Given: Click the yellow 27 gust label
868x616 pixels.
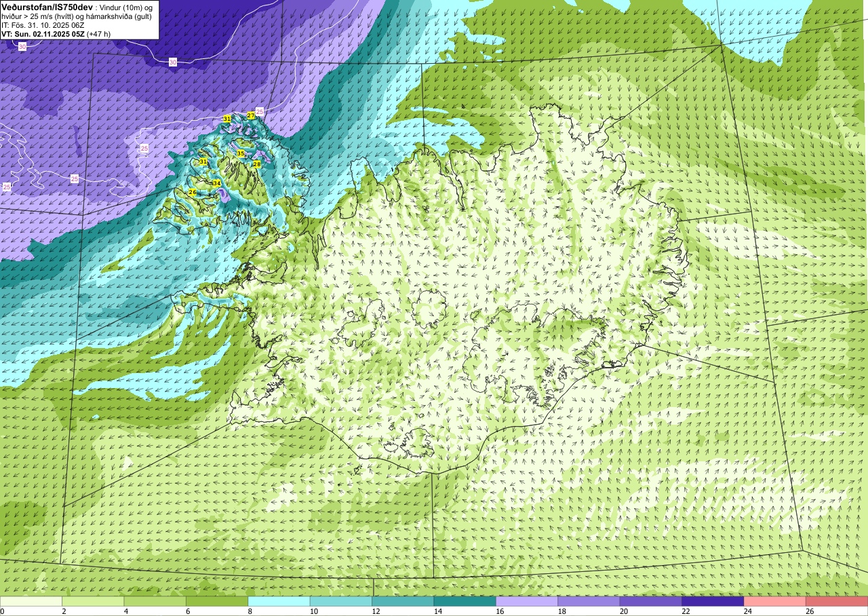Looking at the screenshot, I should pos(251,115).
